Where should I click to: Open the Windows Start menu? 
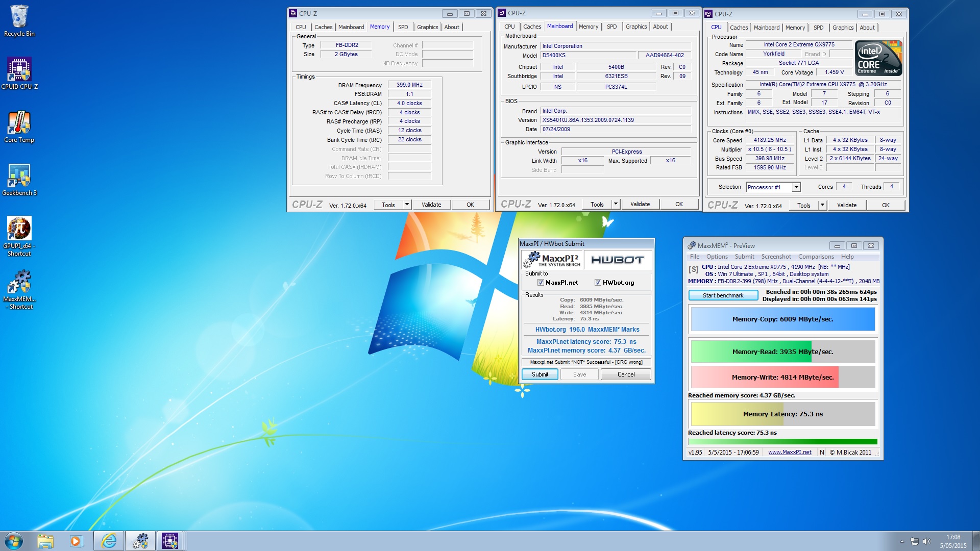[x=14, y=541]
